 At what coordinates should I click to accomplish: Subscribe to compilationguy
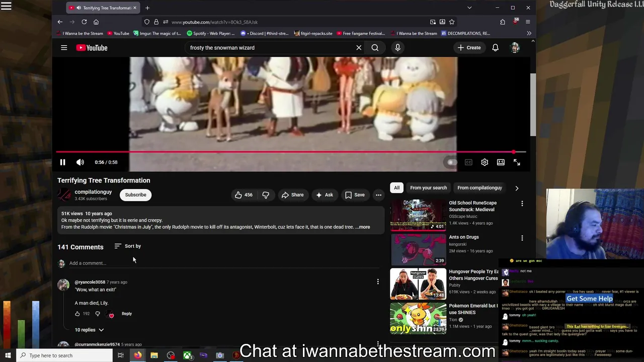(x=135, y=195)
